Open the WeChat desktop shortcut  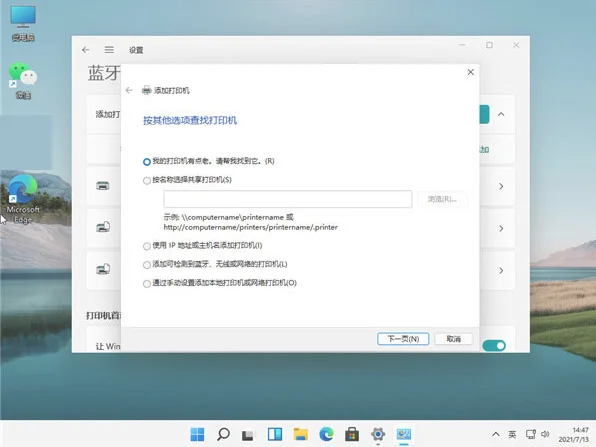coord(23,81)
